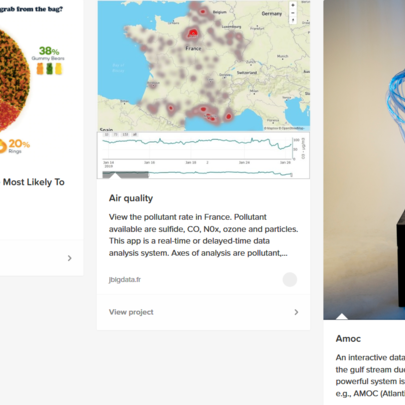Viewport: 405px width, 405px height.
Task: Reset map bearing with compass button
Action: point(293,20)
